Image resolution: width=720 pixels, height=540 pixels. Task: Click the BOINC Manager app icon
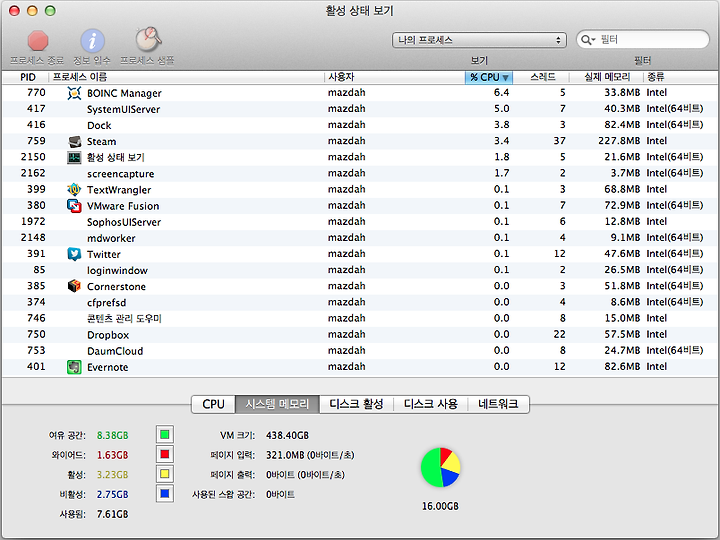pyautogui.click(x=74, y=93)
